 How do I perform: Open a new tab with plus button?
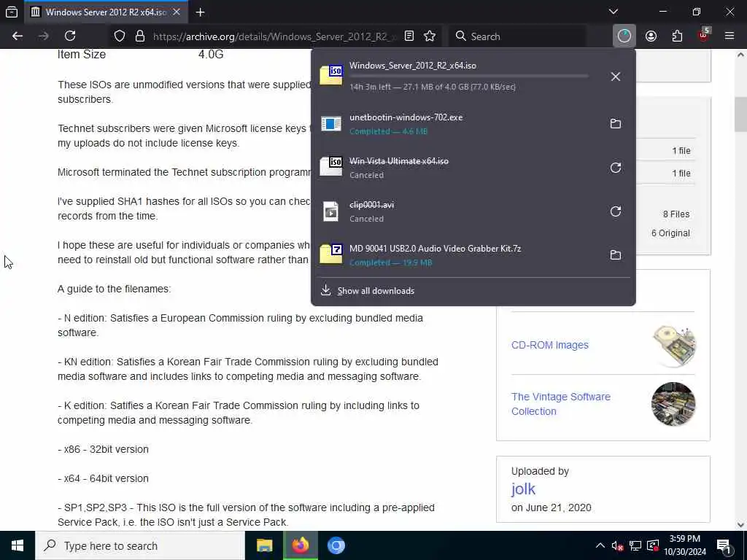coord(201,12)
